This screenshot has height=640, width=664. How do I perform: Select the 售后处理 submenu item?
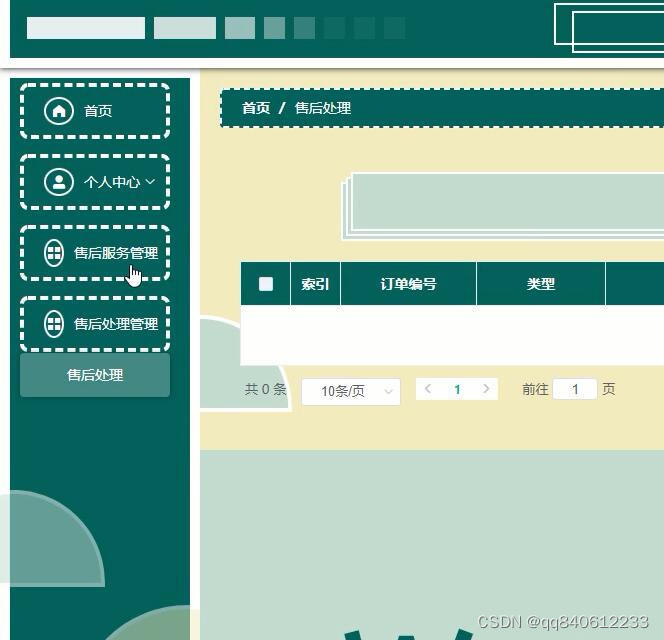pyautogui.click(x=95, y=375)
